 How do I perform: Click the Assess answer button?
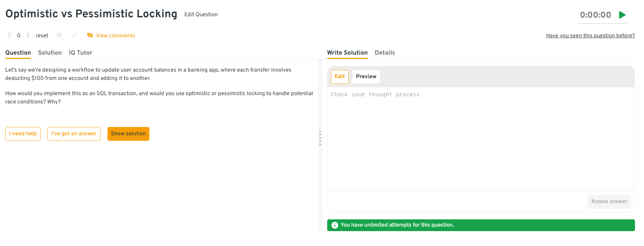coord(609,201)
